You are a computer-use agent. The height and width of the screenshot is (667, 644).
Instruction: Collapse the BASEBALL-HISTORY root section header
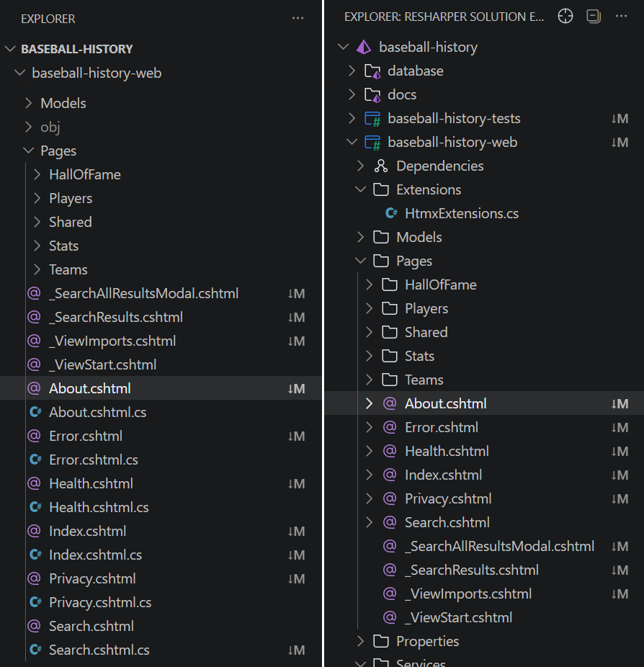(10, 50)
